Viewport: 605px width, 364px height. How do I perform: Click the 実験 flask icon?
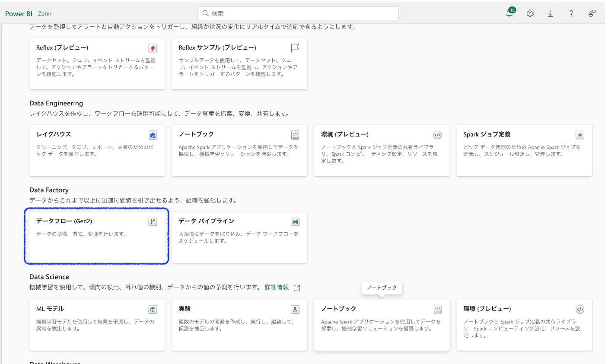[295, 309]
